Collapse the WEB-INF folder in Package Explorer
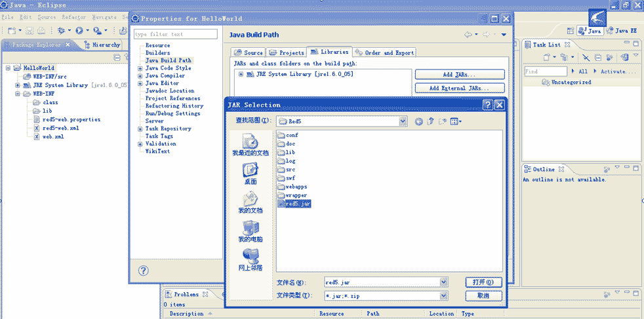644x319 pixels. [18, 94]
